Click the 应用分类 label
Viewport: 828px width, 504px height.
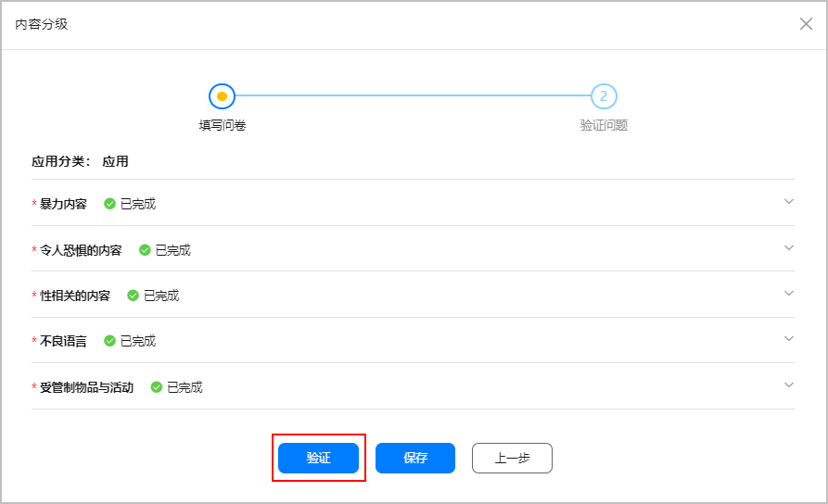point(60,161)
